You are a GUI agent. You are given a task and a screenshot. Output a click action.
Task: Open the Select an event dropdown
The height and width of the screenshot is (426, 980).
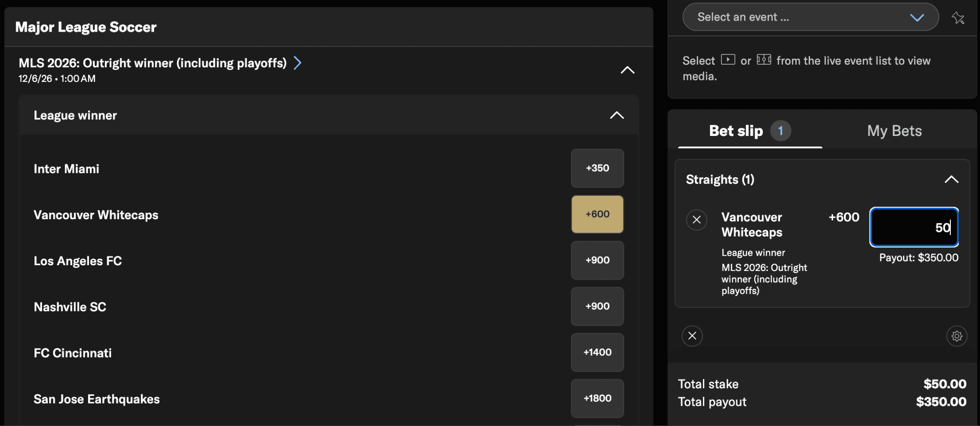pyautogui.click(x=811, y=17)
